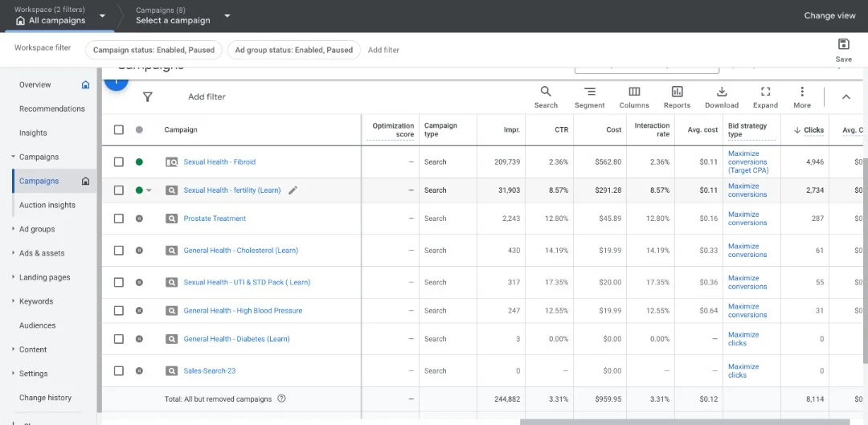Image resolution: width=868 pixels, height=425 pixels.
Task: Click the Ad group status filter chip
Action: 294,50
